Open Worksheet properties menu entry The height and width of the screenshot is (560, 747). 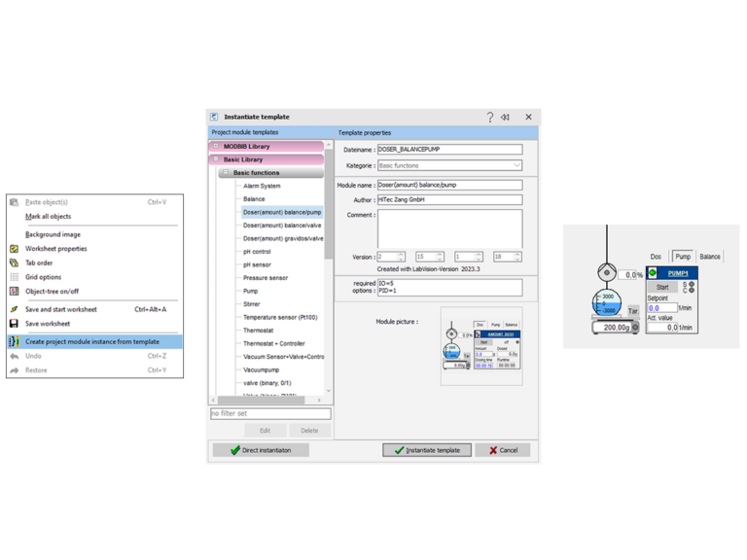click(56, 249)
